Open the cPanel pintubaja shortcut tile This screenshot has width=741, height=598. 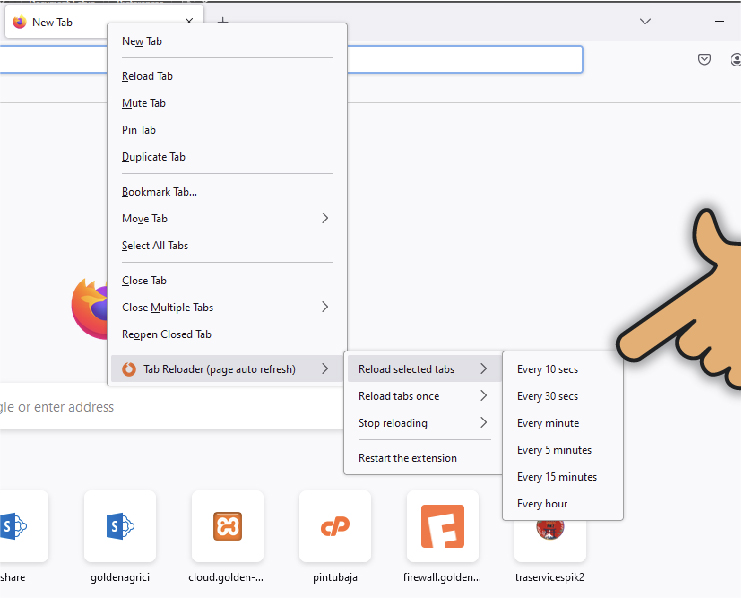(x=334, y=526)
